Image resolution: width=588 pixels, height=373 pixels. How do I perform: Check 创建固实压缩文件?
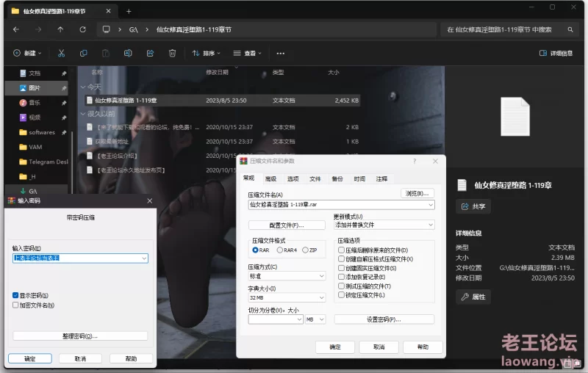click(341, 268)
